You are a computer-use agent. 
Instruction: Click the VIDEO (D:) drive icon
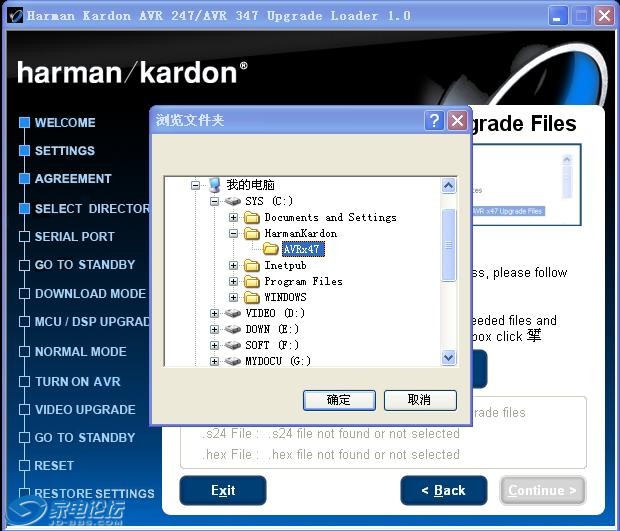pyautogui.click(x=233, y=314)
